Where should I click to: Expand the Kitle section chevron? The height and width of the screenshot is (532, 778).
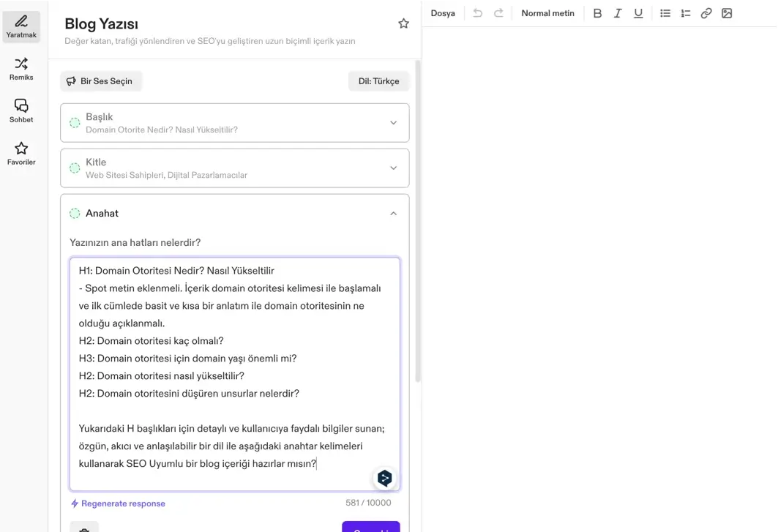click(x=393, y=168)
